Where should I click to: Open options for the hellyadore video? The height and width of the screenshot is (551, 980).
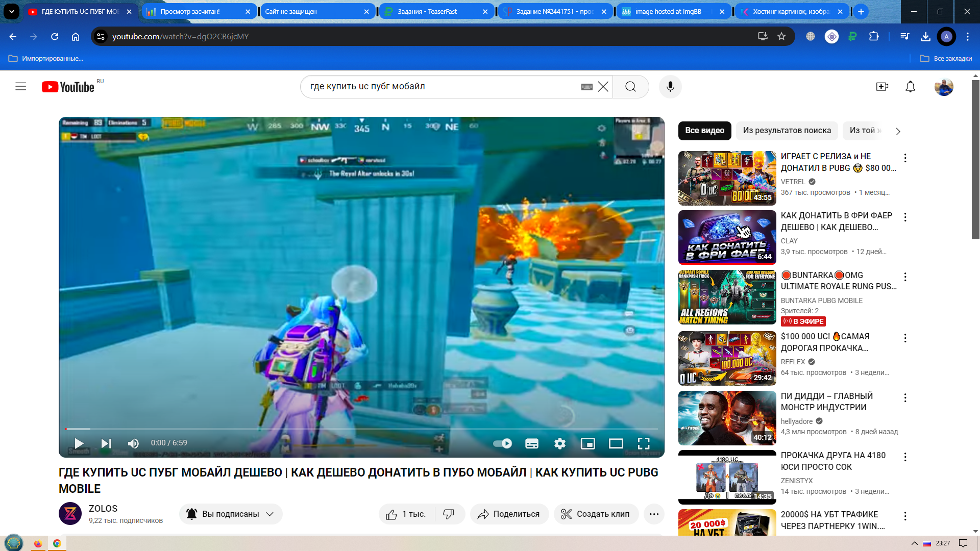(905, 398)
